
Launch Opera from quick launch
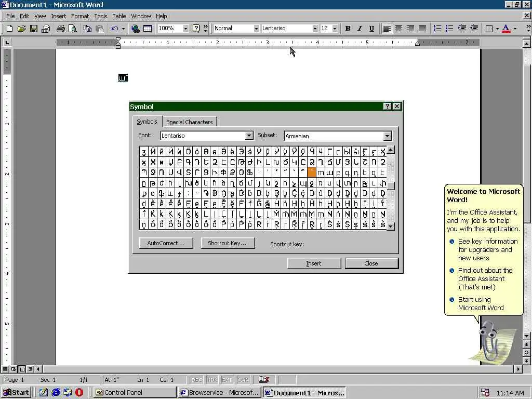(x=79, y=393)
